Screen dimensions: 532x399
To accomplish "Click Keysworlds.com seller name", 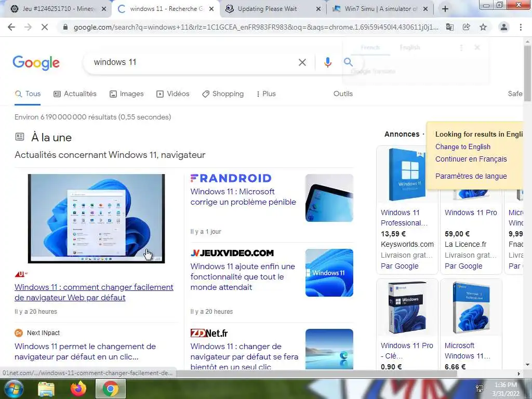I will (407, 244).
